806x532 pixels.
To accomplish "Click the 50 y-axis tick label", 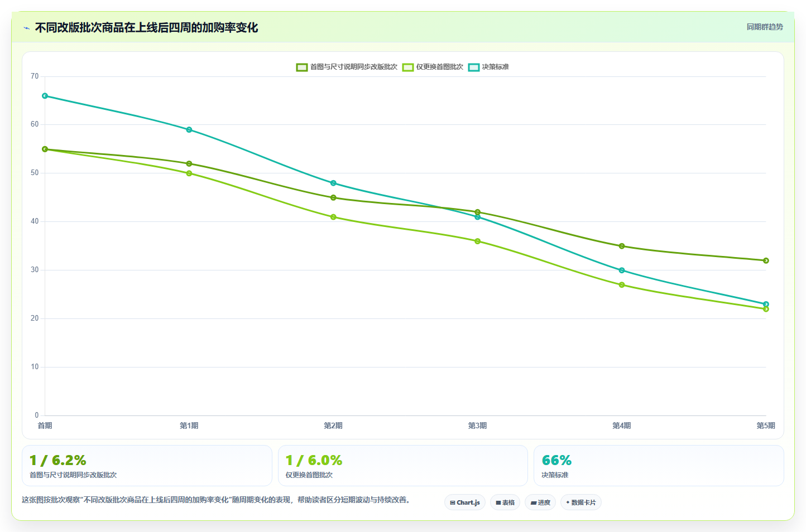I will pyautogui.click(x=35, y=173).
